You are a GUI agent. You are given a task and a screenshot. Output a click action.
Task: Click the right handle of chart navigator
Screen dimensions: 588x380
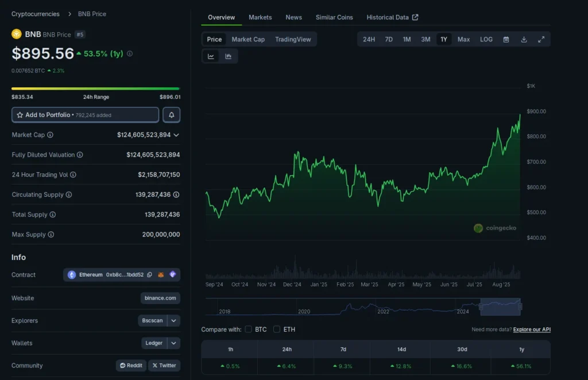coord(520,307)
